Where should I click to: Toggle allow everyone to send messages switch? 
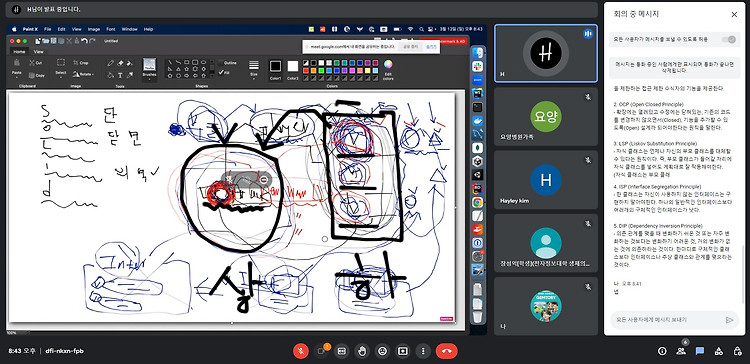(729, 39)
